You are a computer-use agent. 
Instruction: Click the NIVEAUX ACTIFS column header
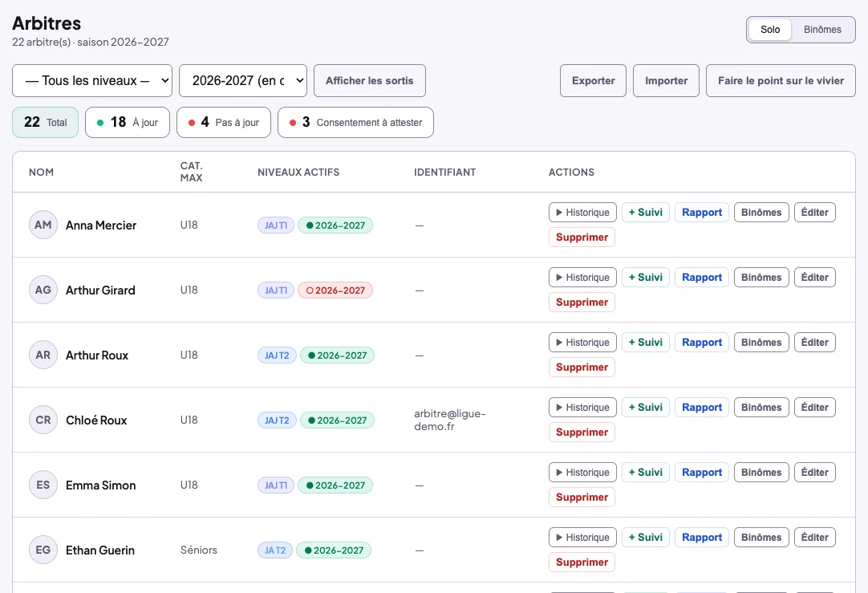[298, 173]
